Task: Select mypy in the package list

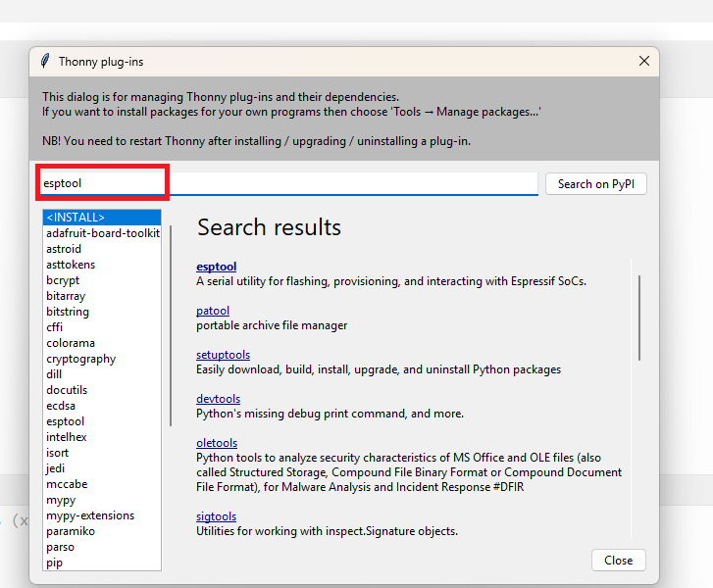Action: [x=102, y=500]
